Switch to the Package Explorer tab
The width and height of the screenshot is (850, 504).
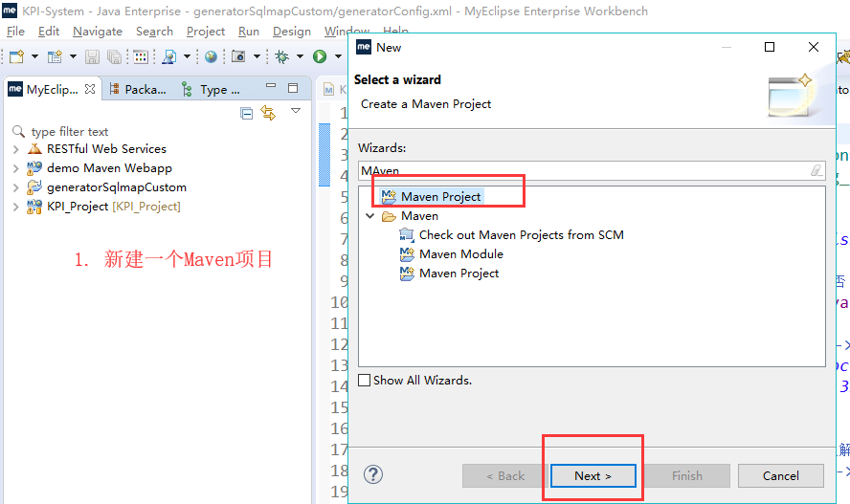click(138, 89)
